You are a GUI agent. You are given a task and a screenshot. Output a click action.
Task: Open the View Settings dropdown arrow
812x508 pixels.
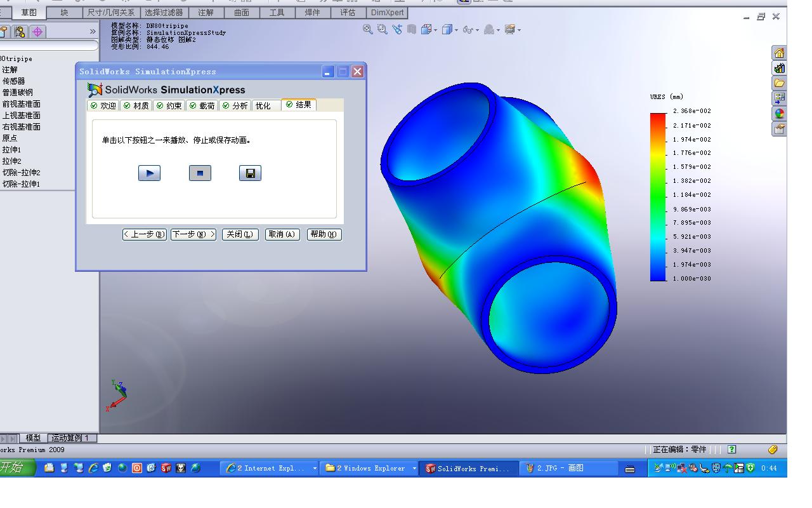tap(519, 30)
